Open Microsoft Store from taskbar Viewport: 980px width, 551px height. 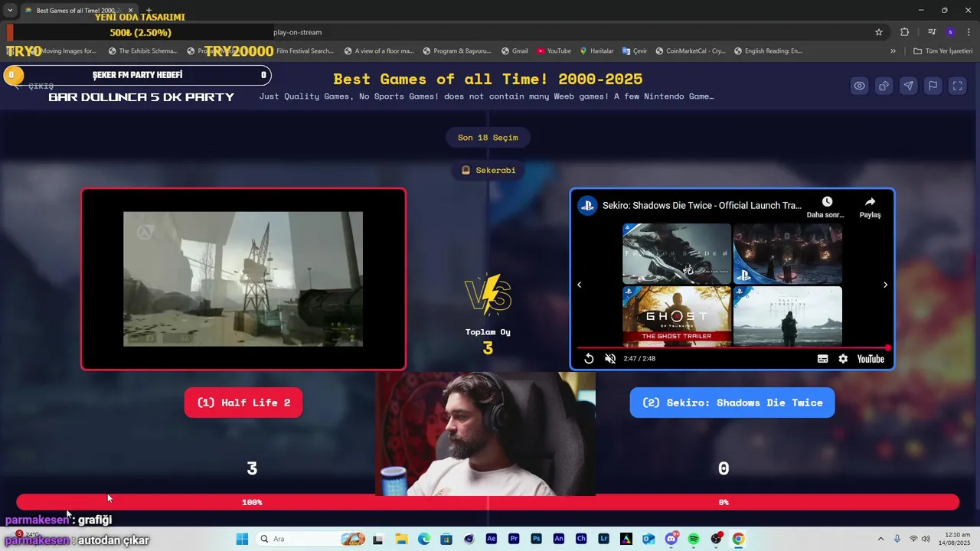446,539
